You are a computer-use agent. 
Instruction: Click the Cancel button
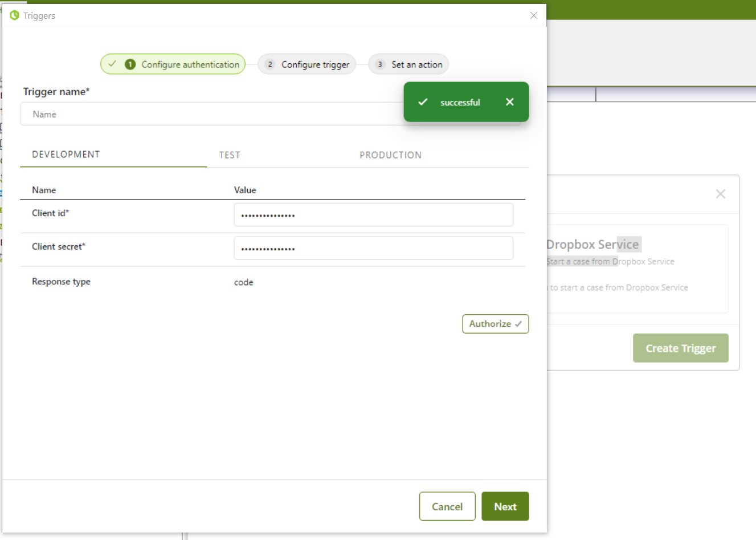coord(447,506)
